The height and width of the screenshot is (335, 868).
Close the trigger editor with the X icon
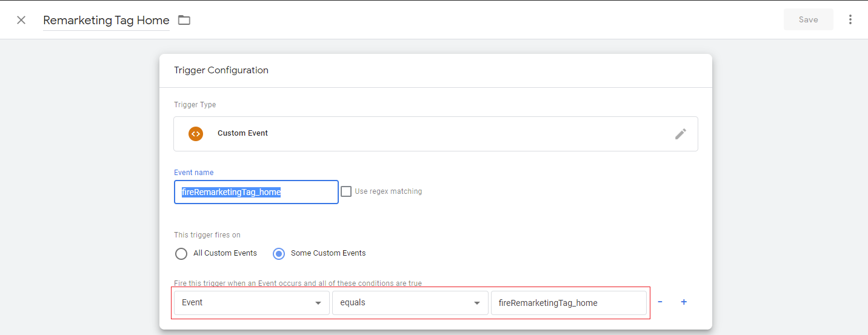pos(21,20)
